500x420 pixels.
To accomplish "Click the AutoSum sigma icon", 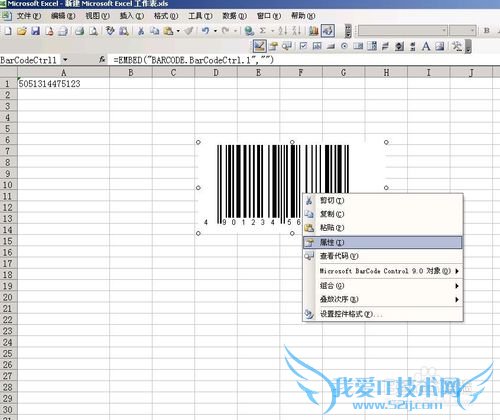I will point(263,31).
